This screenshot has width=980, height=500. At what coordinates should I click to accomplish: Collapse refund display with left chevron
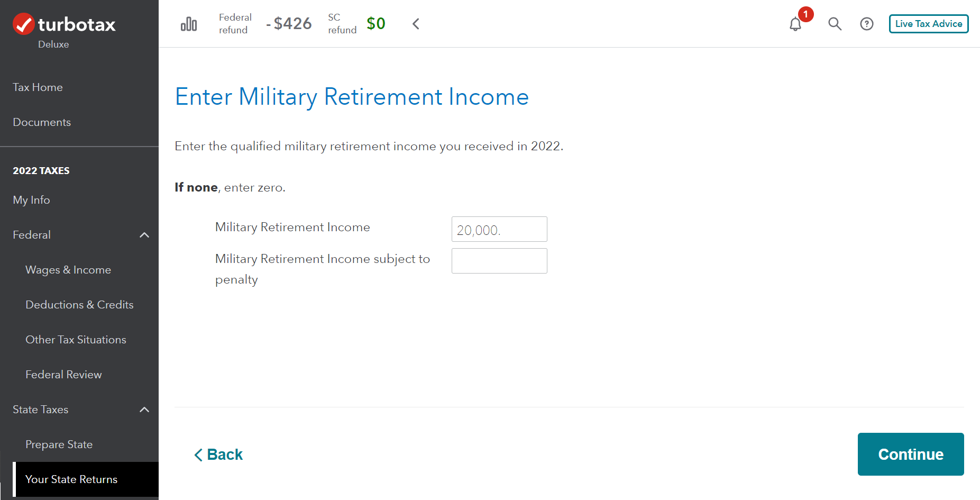[416, 24]
